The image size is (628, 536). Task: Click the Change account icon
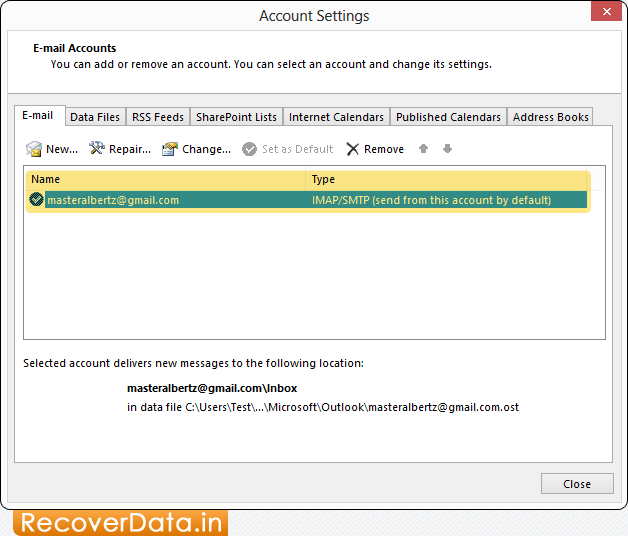click(170, 149)
